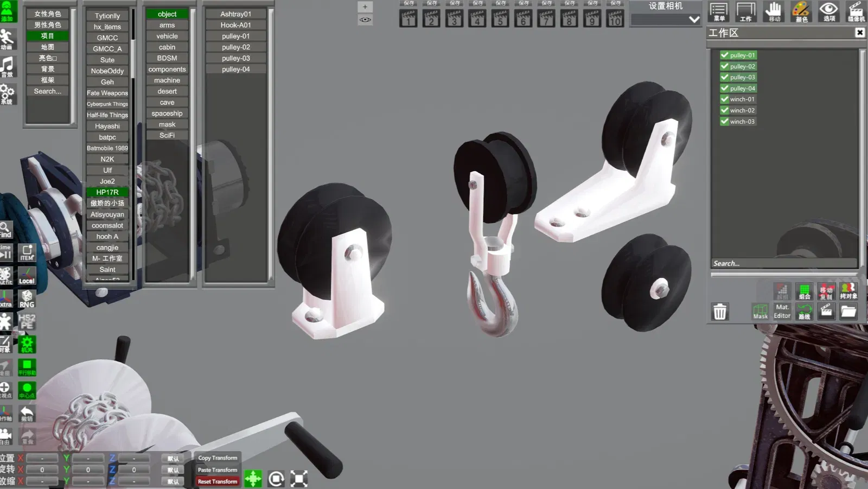868x489 pixels.
Task: Click the 移动复制 move copy icon
Action: click(x=826, y=291)
